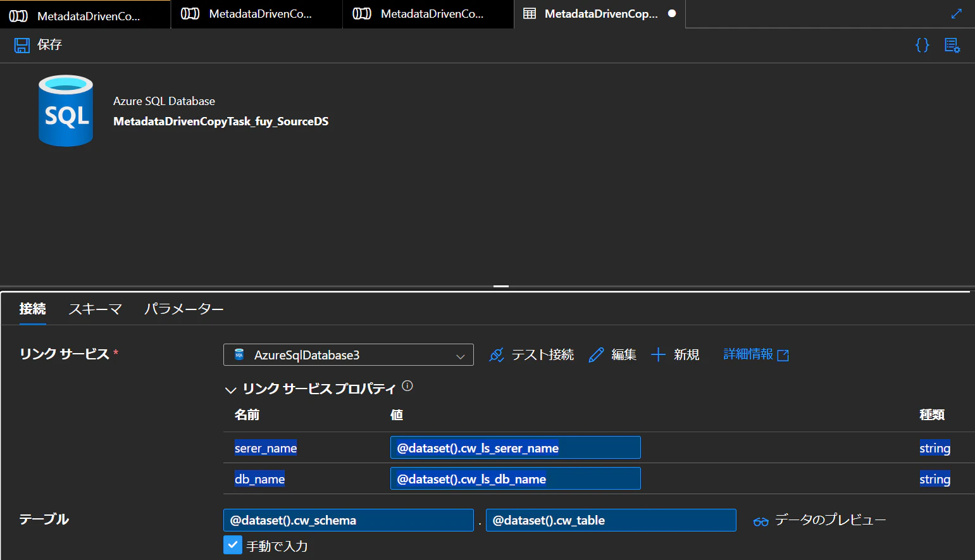975x560 pixels.
Task: Click the @dataset().cw_table field
Action: click(611, 520)
